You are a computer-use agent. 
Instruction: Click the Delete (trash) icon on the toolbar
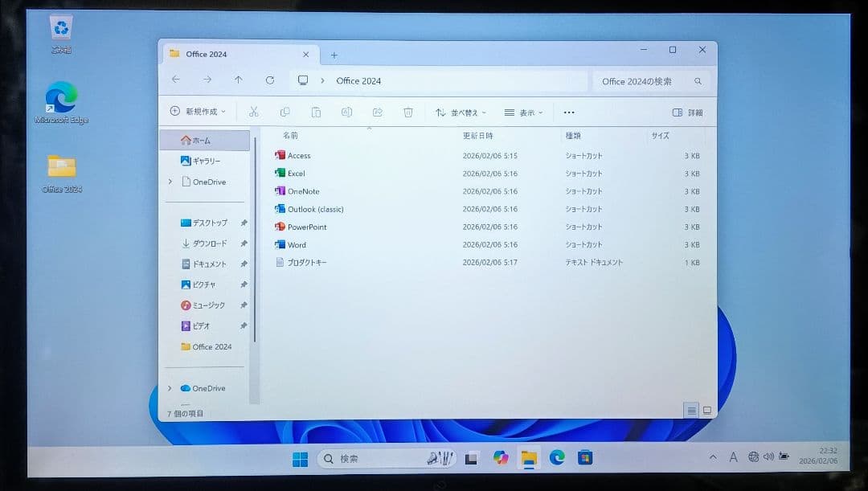click(x=407, y=113)
